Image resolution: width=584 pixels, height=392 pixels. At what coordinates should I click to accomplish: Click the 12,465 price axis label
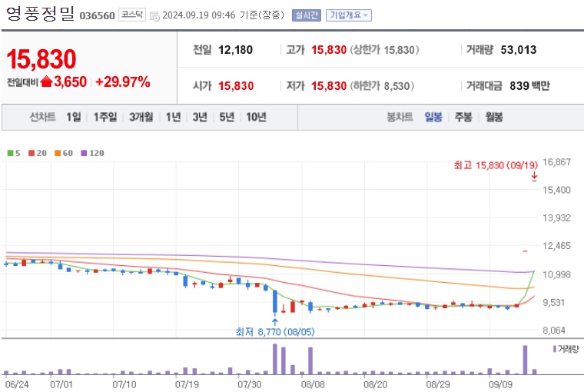pyautogui.click(x=556, y=246)
